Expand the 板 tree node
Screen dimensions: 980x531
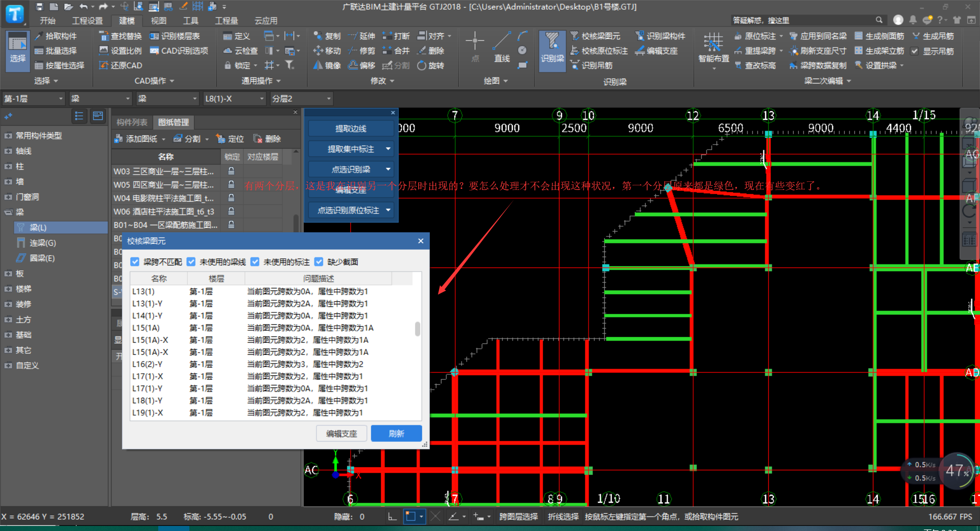point(8,274)
